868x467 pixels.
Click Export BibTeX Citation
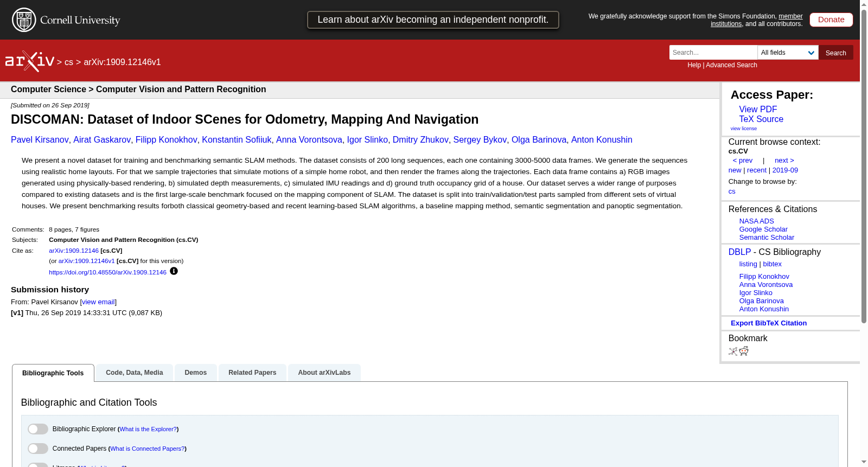769,323
